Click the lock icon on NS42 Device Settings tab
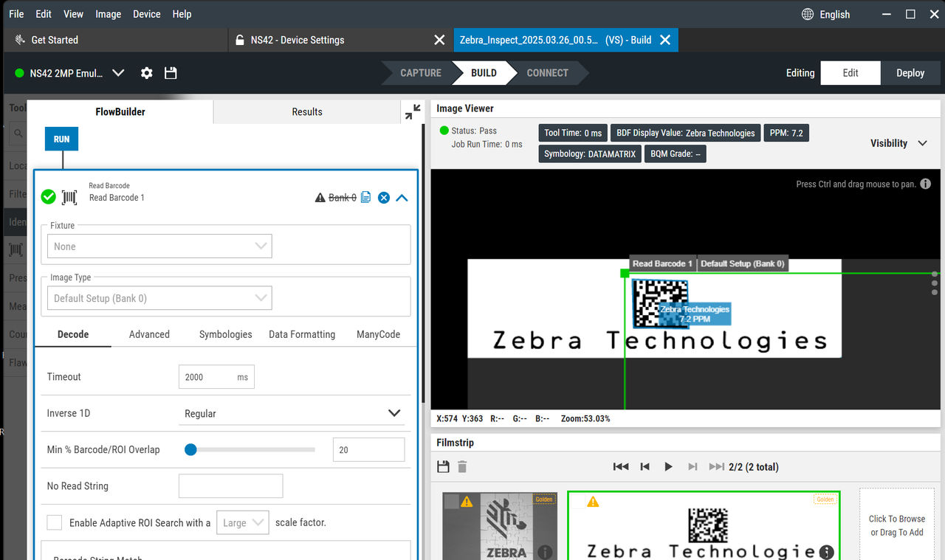The width and height of the screenshot is (945, 560). [x=239, y=40]
